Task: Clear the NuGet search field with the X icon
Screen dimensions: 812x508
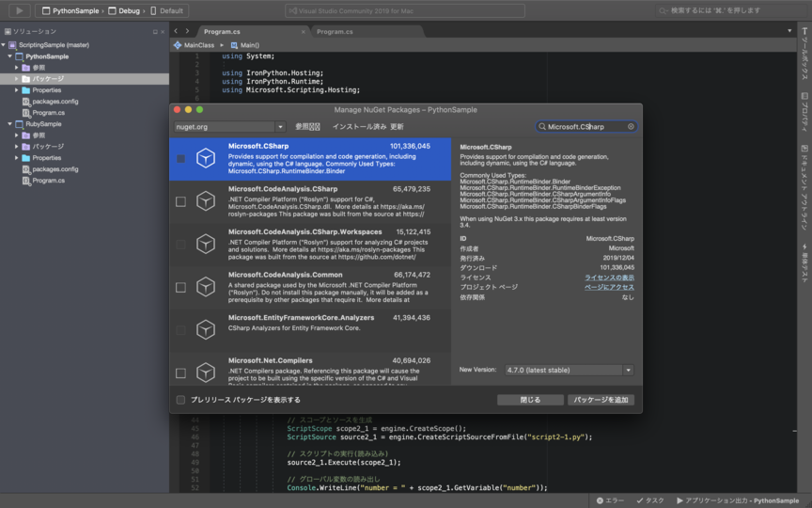Action: [631, 126]
